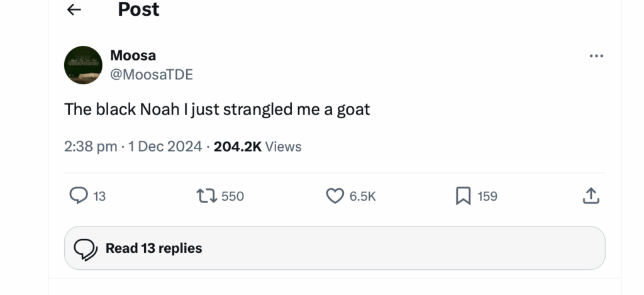Screen dimensions: 644x295
Task: Click the "Post" page heading
Action: 138,9
